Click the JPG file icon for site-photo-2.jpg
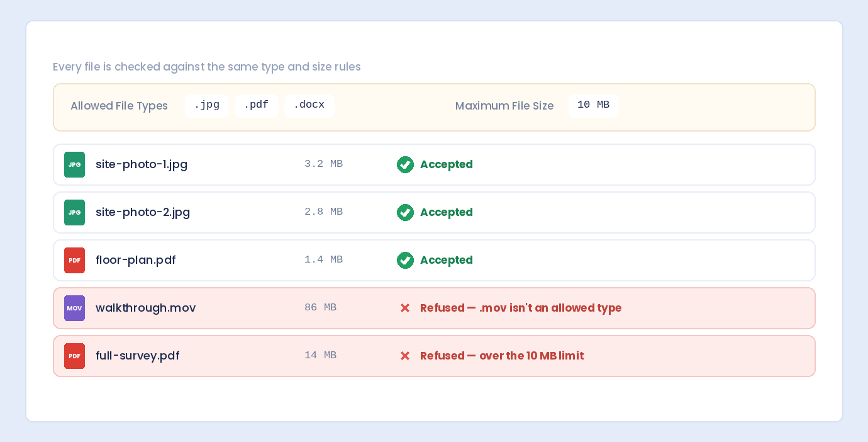The image size is (868, 442). [74, 212]
